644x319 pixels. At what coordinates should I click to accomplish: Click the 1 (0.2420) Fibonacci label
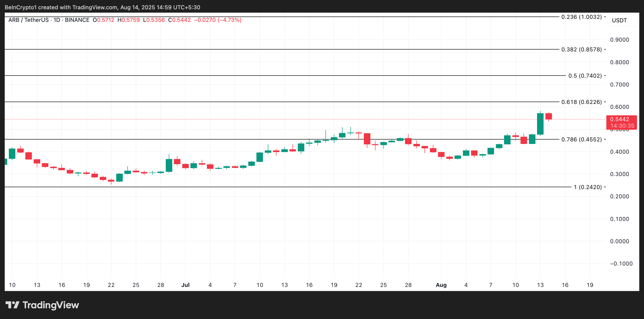(x=588, y=187)
